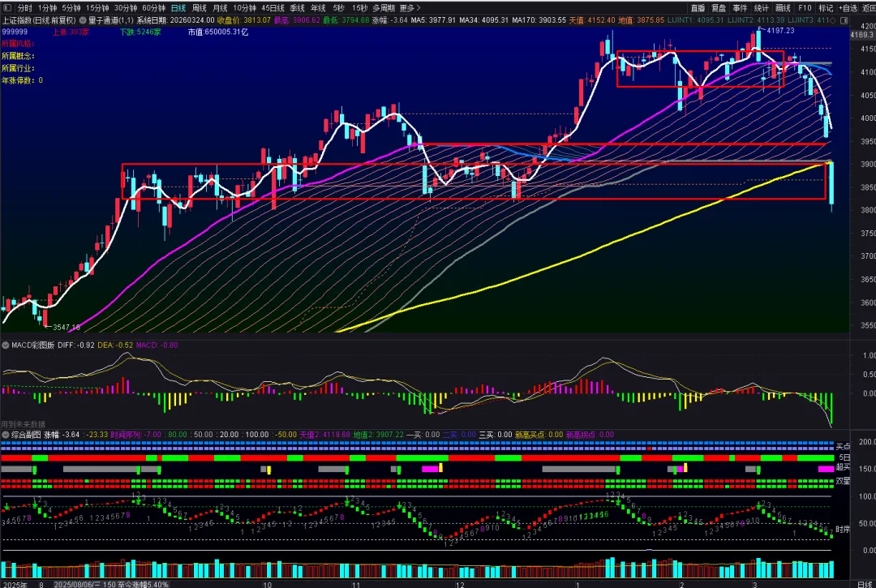Open the 更多 periods expander
876x588 pixels.
[410, 8]
